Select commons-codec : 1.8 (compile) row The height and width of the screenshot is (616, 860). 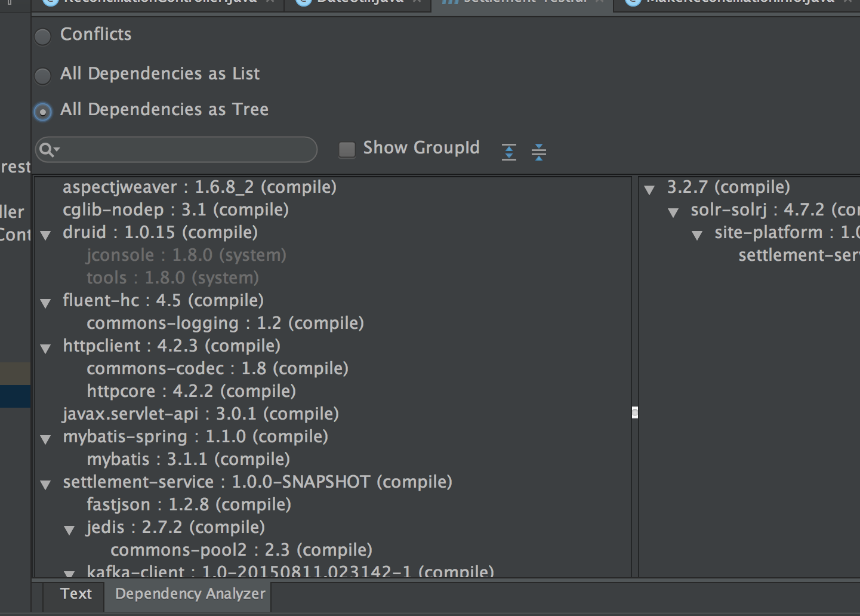pyautogui.click(x=217, y=369)
